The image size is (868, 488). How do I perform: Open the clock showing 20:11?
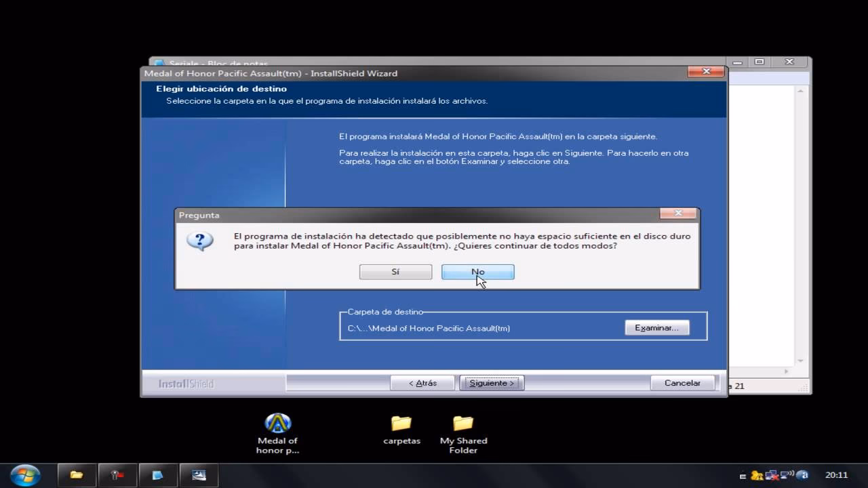[x=836, y=475]
